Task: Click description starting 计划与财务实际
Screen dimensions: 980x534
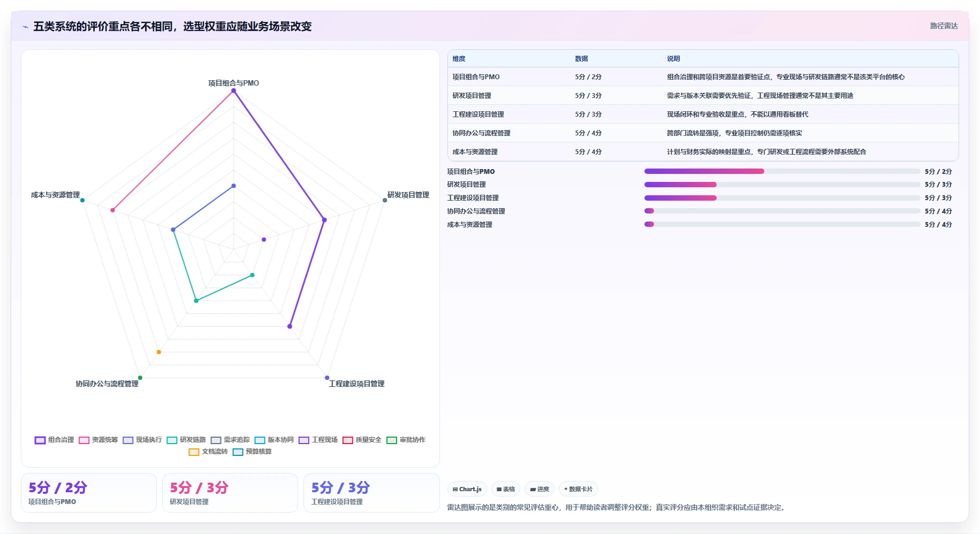Action: click(x=766, y=152)
